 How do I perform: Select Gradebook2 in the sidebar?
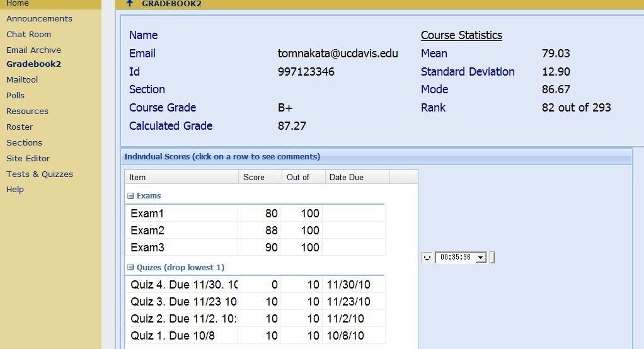33,64
